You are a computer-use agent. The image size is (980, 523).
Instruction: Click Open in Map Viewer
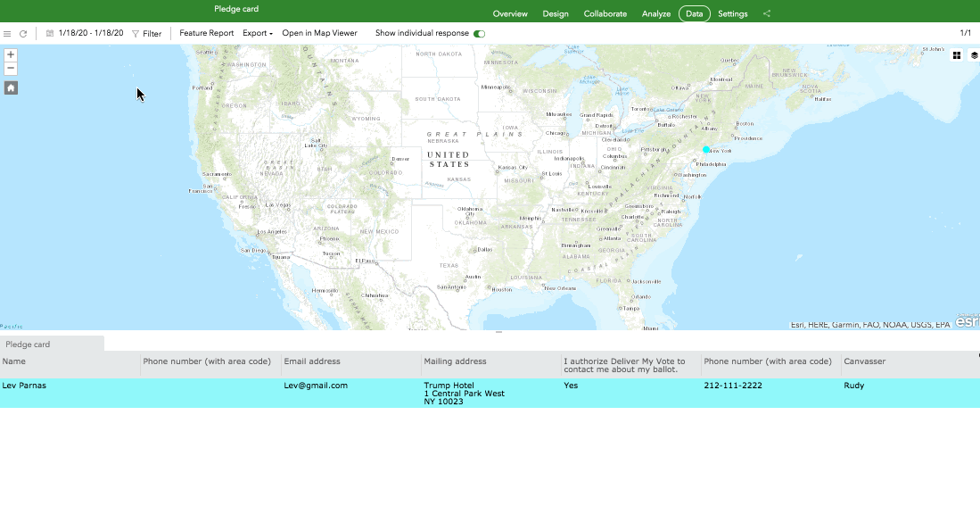[319, 33]
